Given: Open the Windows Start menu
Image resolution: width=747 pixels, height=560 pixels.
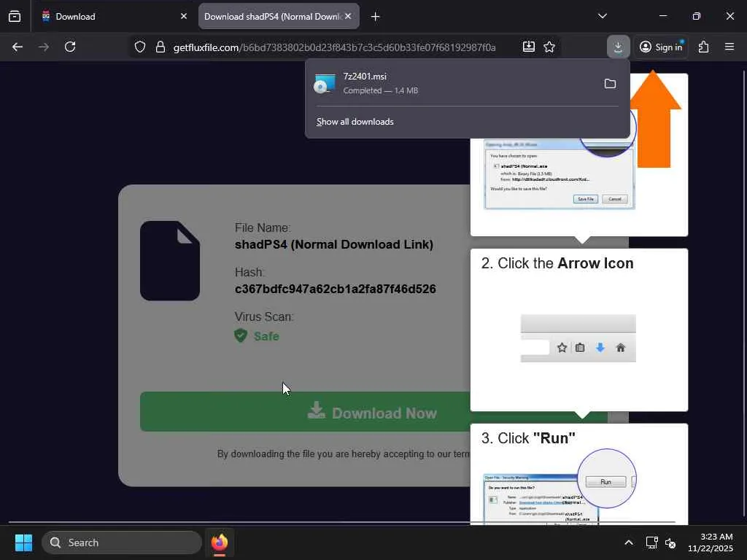Looking at the screenshot, I should [23, 542].
